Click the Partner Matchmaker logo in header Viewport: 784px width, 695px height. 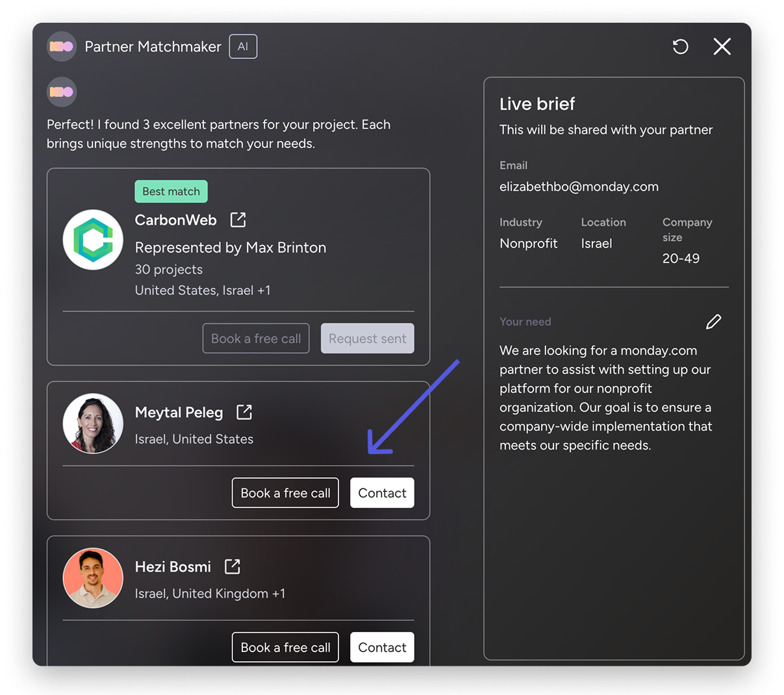(x=62, y=47)
